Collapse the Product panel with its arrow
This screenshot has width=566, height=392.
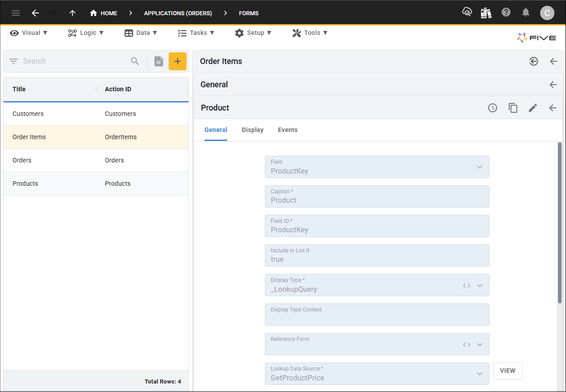(553, 108)
